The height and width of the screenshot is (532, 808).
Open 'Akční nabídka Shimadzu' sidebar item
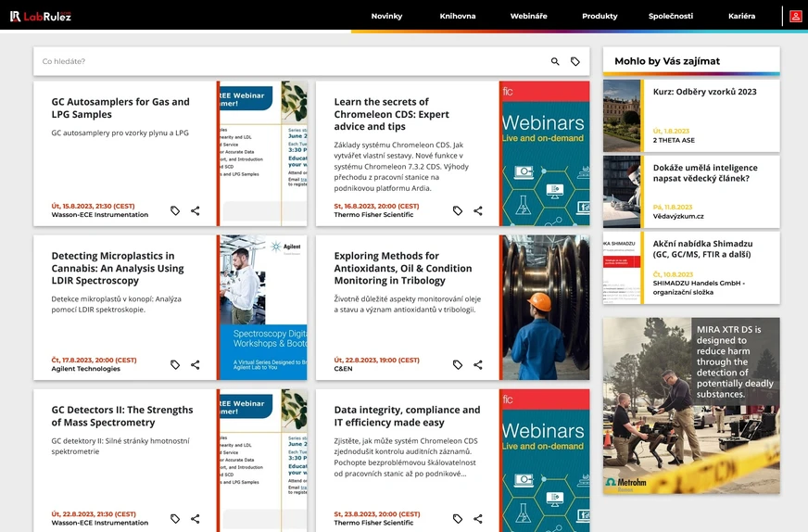tap(702, 249)
